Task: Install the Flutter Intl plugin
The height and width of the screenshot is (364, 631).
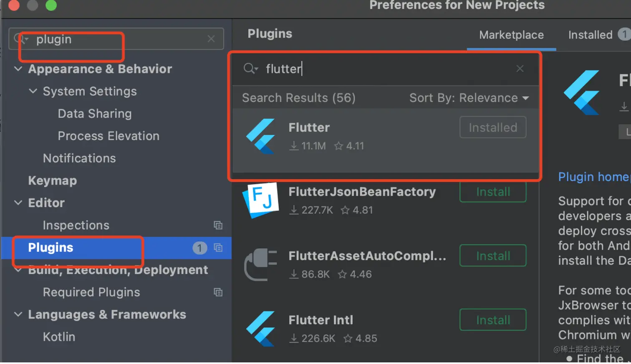Action: tap(493, 320)
